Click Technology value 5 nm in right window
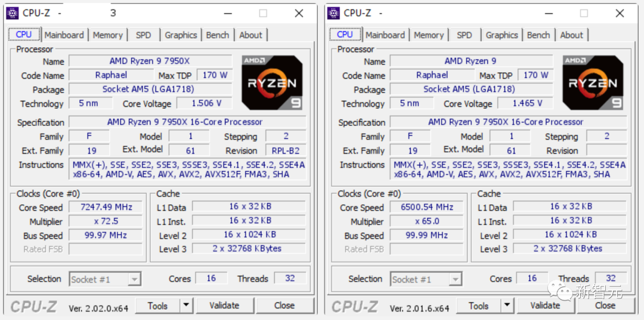 point(411,103)
